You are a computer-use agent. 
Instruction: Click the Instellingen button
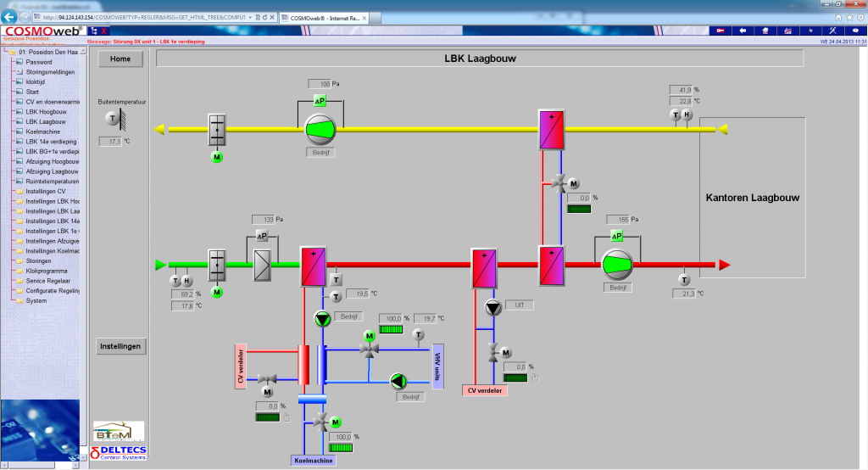coord(120,346)
